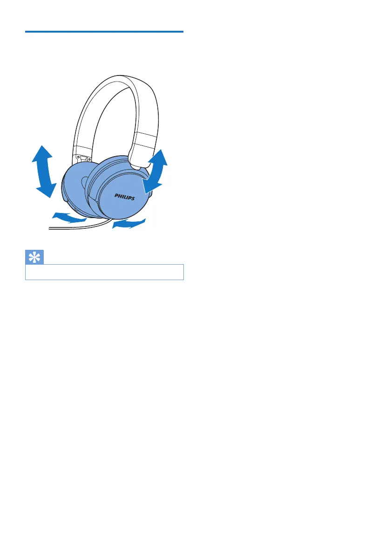Screen dimensions: 392x555
Task: Click the blue horizontal heading rule
Action: point(104,32)
